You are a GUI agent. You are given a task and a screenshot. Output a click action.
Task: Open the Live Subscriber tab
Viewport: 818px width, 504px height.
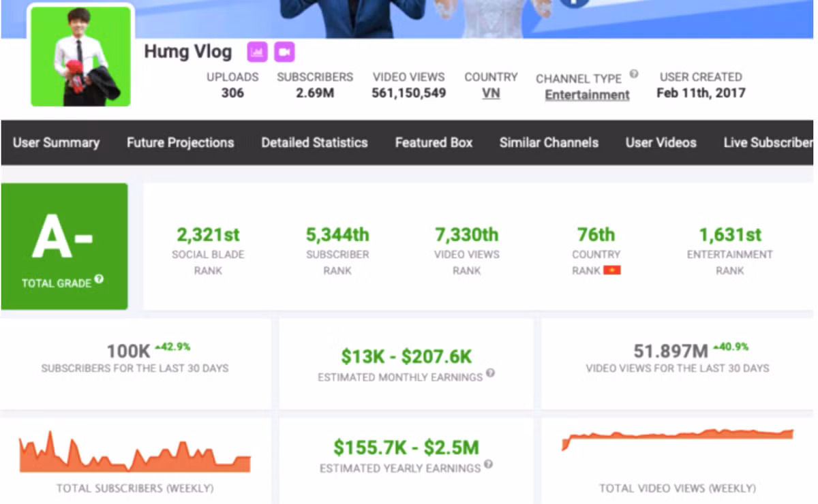point(768,142)
